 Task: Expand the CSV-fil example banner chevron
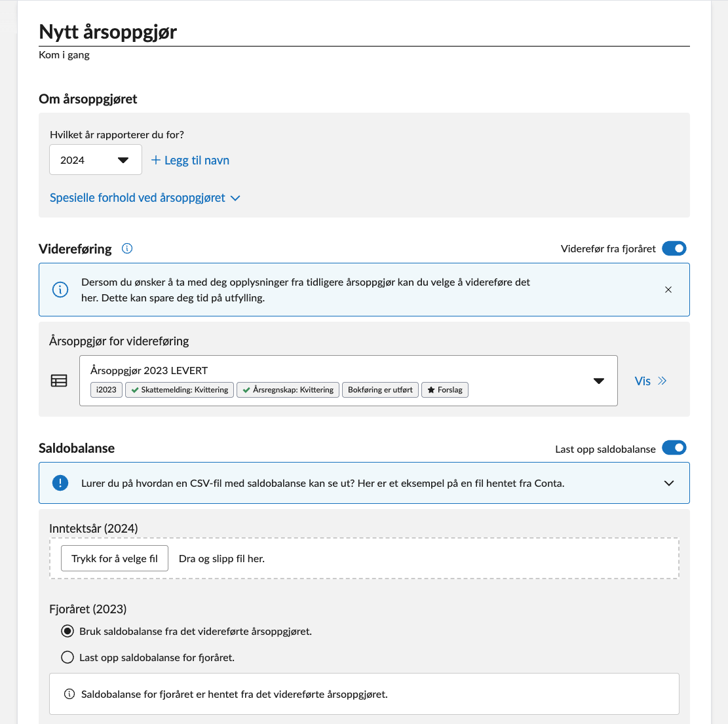(668, 483)
